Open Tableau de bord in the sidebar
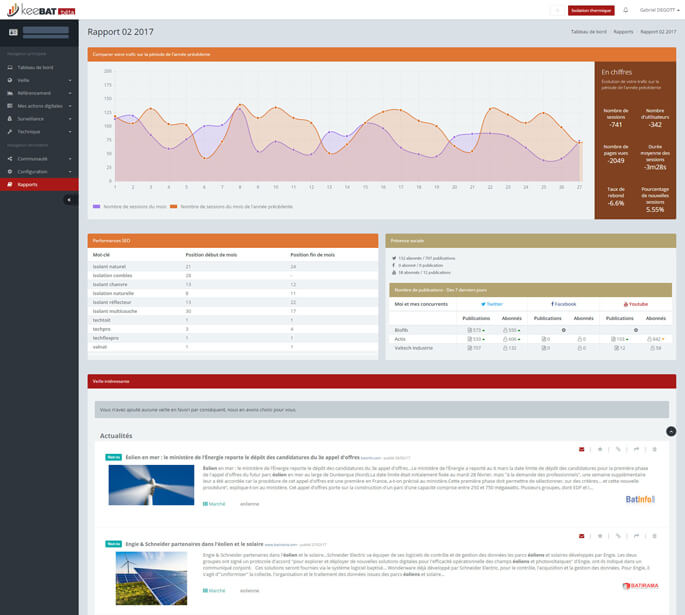This screenshot has width=685, height=615. pyautogui.click(x=39, y=68)
